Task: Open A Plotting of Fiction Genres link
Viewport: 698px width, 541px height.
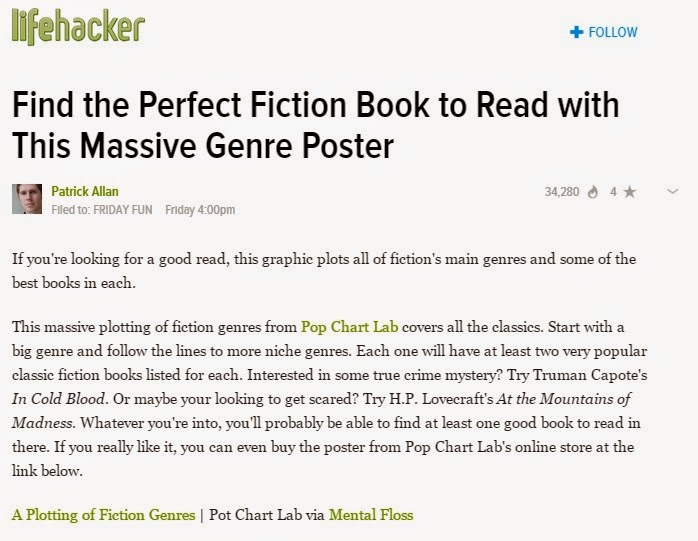Action: click(104, 515)
